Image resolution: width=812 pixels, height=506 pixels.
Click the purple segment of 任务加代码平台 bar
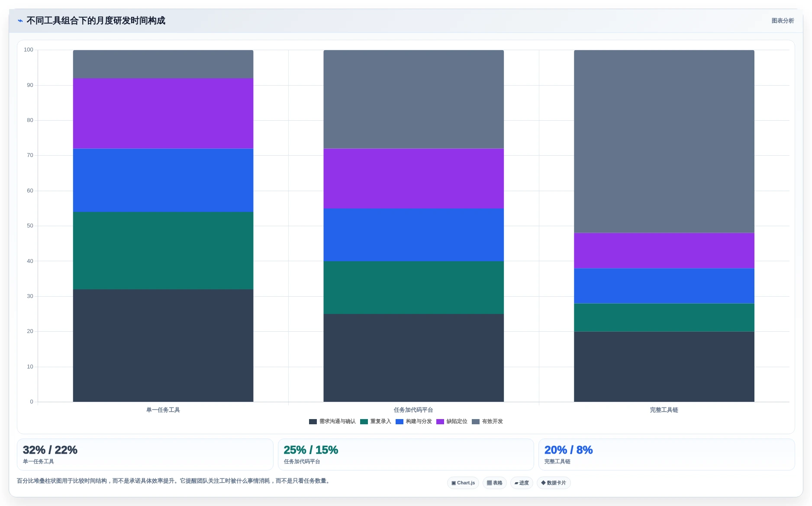(x=413, y=179)
